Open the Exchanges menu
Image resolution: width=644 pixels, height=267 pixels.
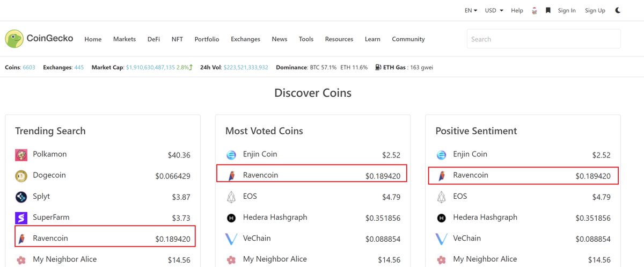[245, 39]
